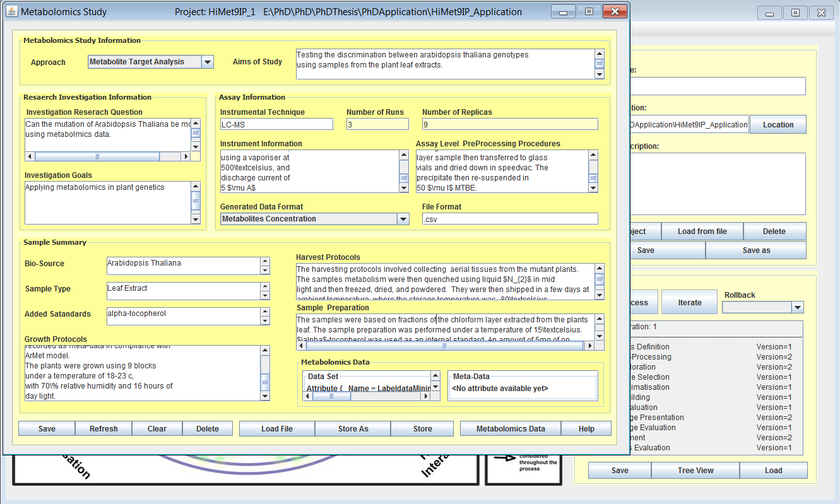The image size is (840, 504).
Task: Click the Store As button
Action: tap(353, 429)
